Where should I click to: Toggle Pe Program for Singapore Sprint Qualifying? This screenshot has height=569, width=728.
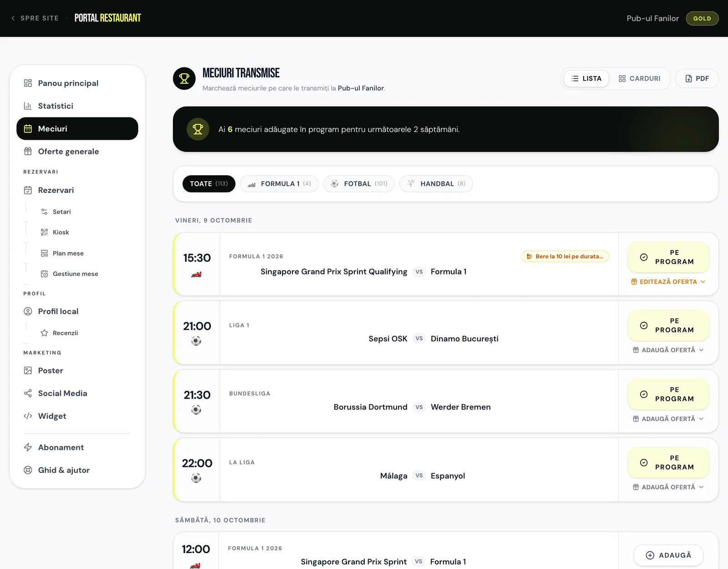[668, 257]
